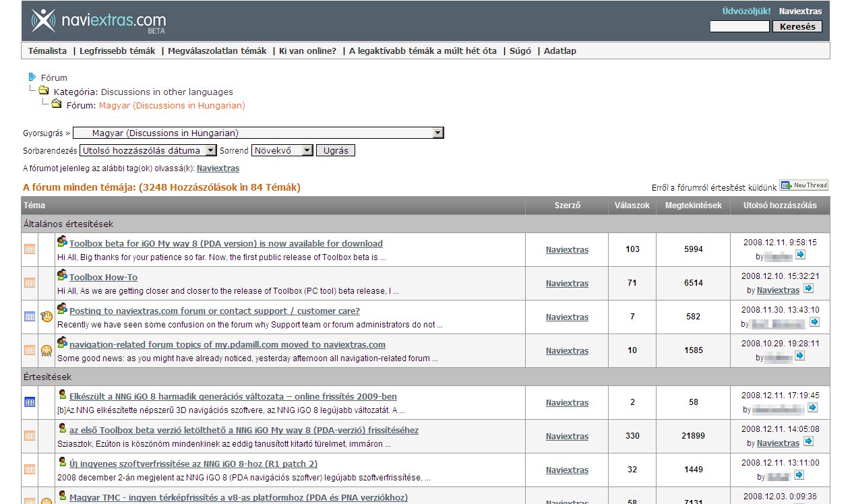This screenshot has width=852, height=504.
Task: Click the New Thread button icon
Action: [804, 185]
